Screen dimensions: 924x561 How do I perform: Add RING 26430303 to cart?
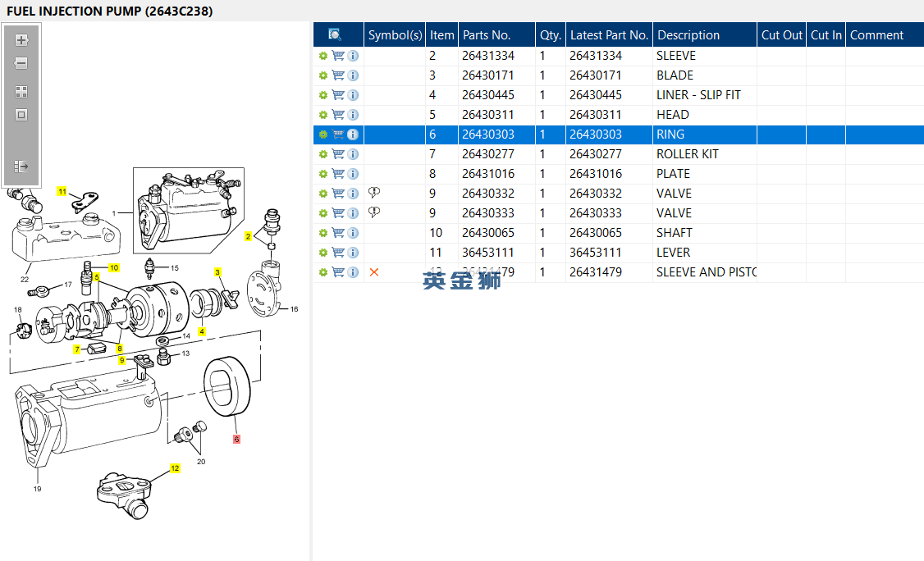point(338,135)
